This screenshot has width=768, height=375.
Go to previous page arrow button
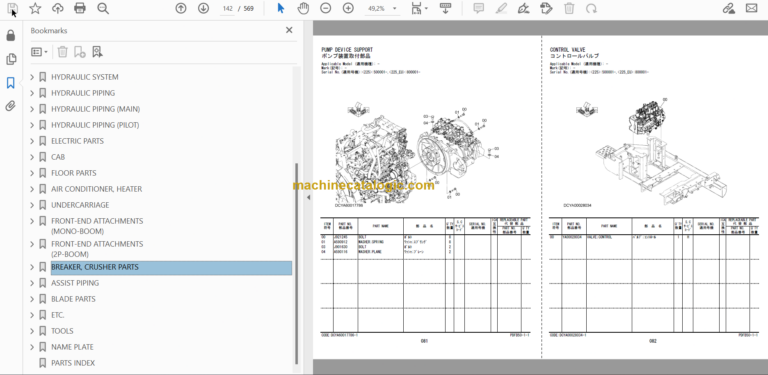(x=181, y=8)
